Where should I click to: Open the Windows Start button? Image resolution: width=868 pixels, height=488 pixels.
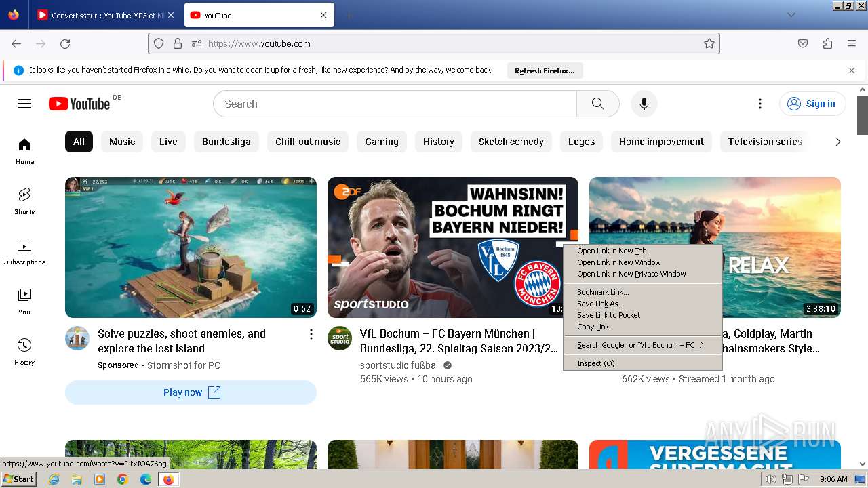pyautogui.click(x=19, y=479)
